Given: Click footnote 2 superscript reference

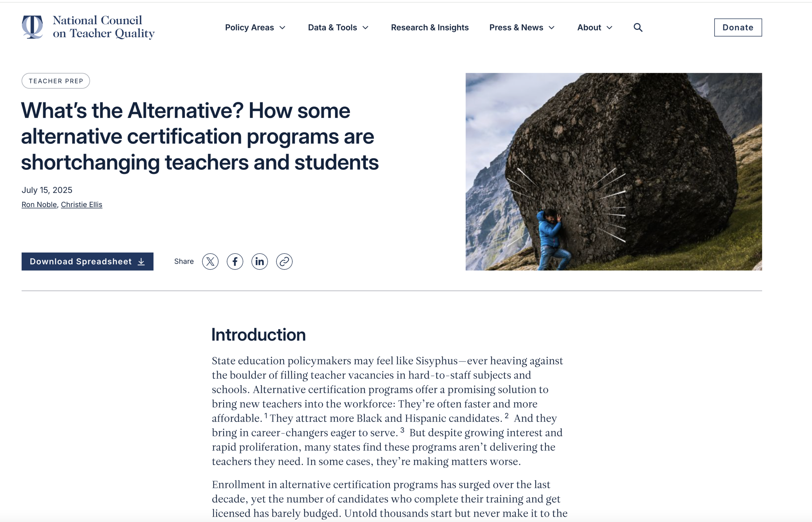Looking at the screenshot, I should 507,416.
